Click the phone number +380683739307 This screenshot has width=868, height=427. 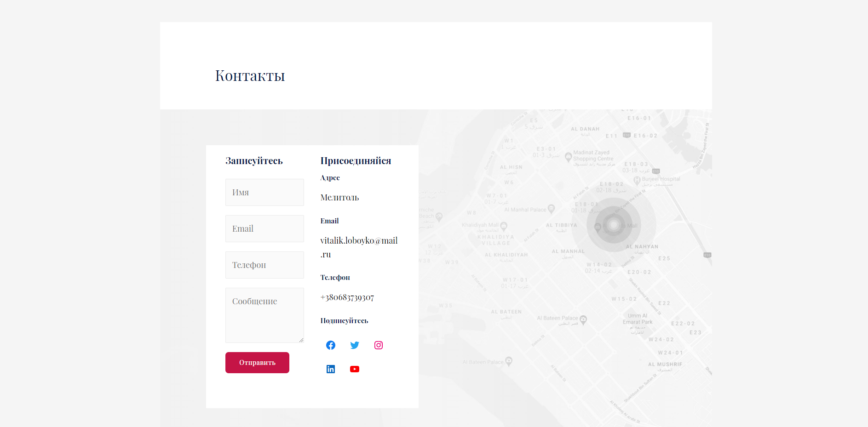[347, 297]
